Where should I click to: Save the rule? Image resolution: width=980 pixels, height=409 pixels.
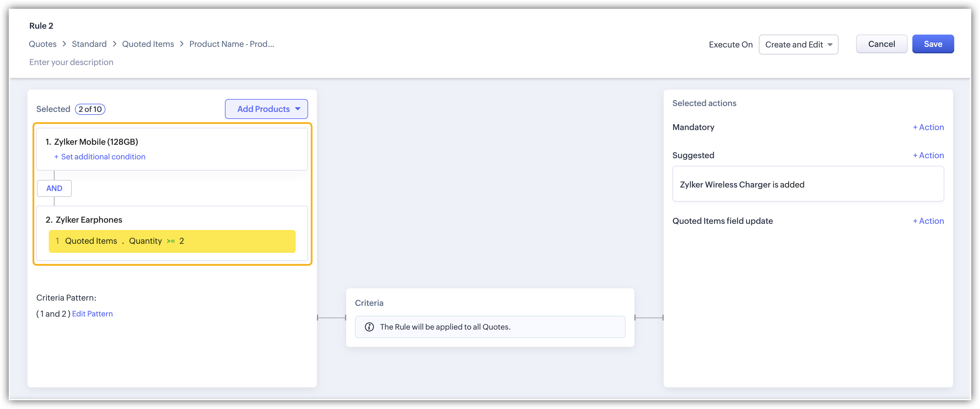[933, 44]
